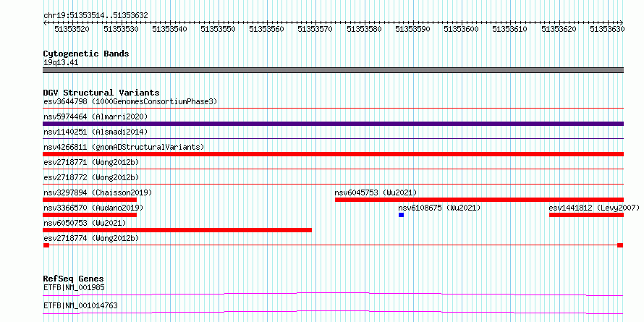
Task: Select the red esv1441812 variant bar
Action: point(587,215)
